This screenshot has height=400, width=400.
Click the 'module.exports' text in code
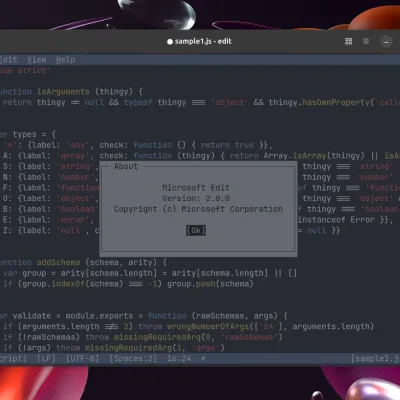(x=99, y=316)
